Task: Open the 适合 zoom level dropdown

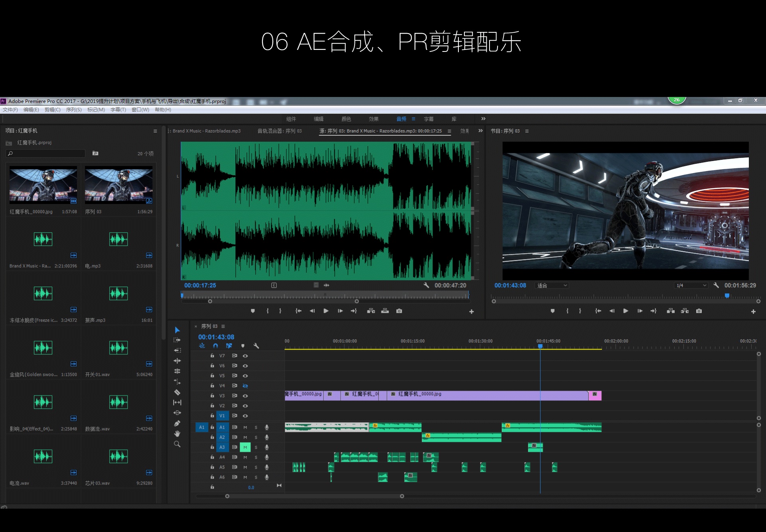Action: pos(552,285)
